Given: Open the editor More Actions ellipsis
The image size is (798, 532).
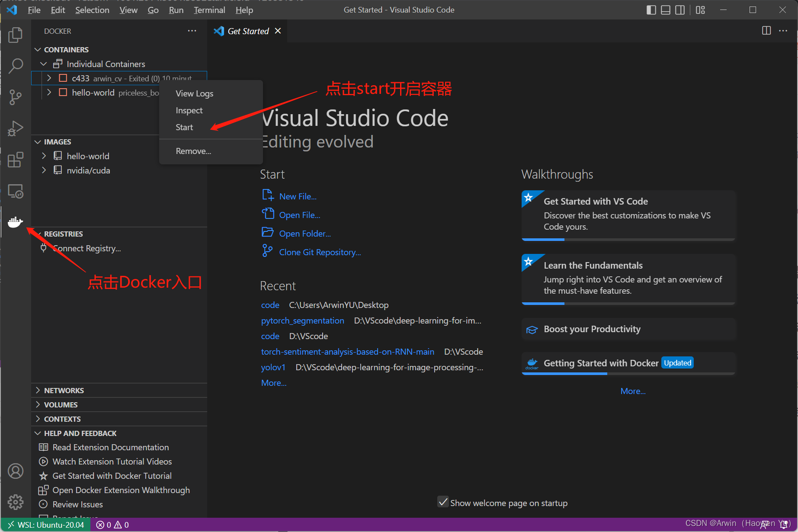Looking at the screenshot, I should 783,31.
